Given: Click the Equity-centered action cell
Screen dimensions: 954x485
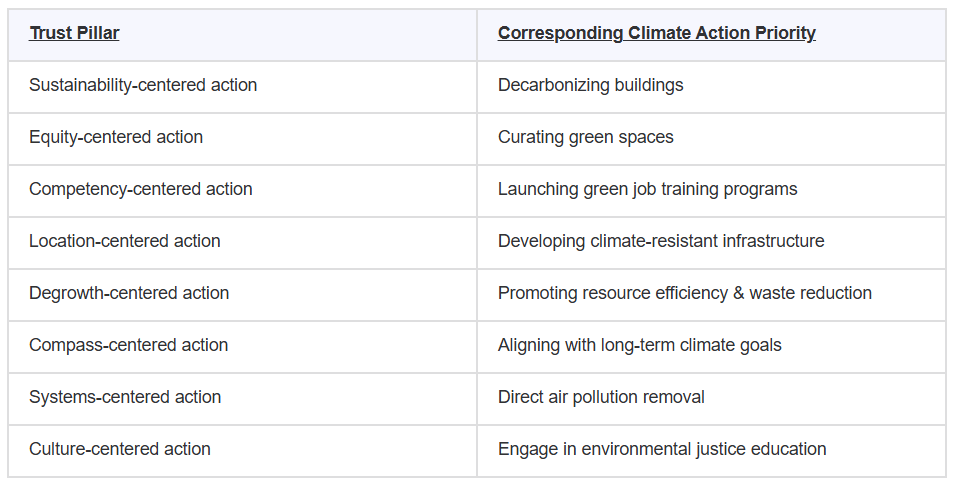Looking at the screenshot, I should [116, 137].
